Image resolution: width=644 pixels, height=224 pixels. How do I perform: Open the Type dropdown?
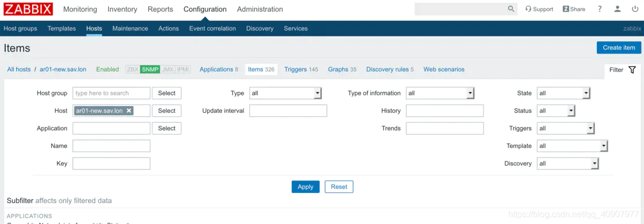286,93
